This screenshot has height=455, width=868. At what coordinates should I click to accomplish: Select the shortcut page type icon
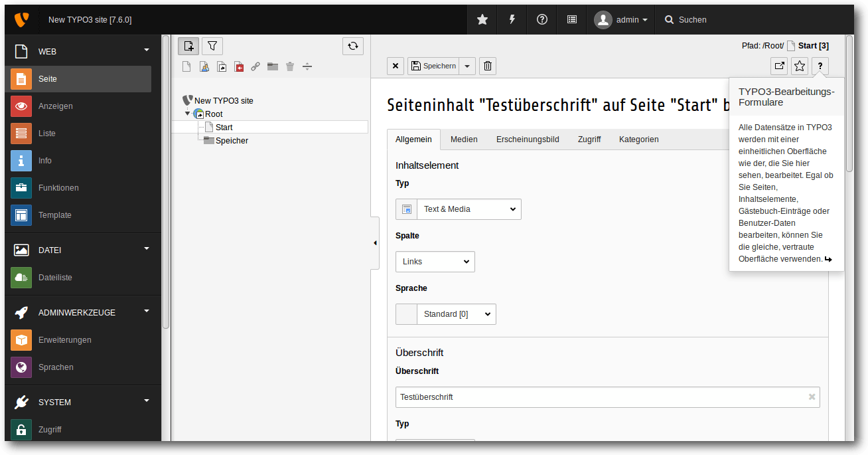tap(221, 66)
